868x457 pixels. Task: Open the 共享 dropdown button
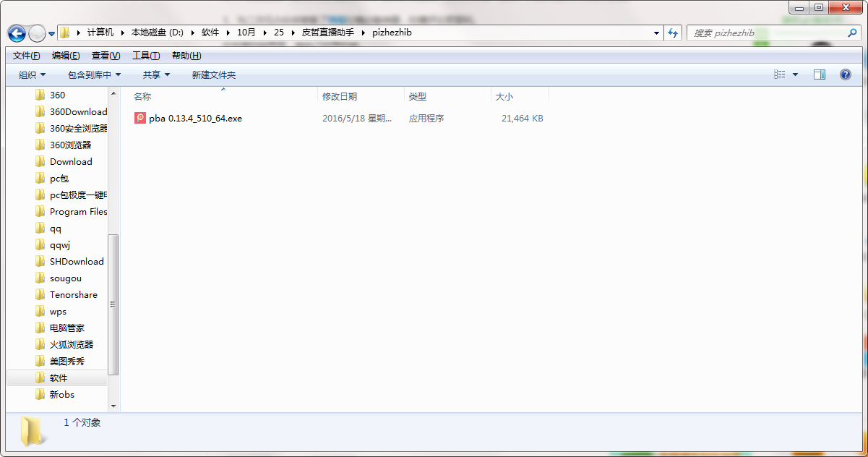point(156,74)
